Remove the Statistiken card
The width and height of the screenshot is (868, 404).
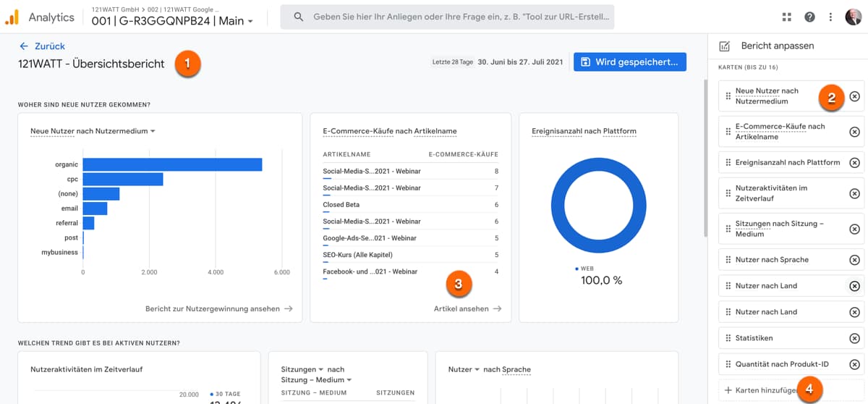pyautogui.click(x=854, y=338)
